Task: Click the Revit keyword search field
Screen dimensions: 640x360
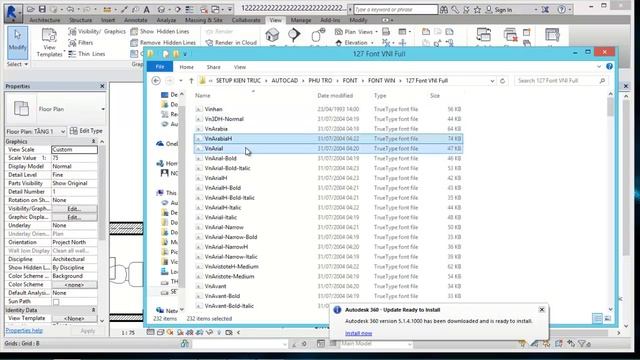Action: tap(396, 9)
